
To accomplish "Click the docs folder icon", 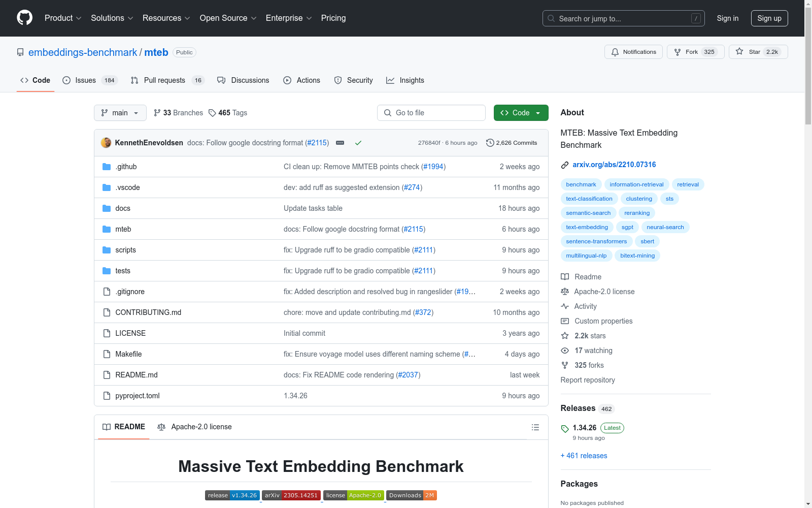I will (107, 208).
